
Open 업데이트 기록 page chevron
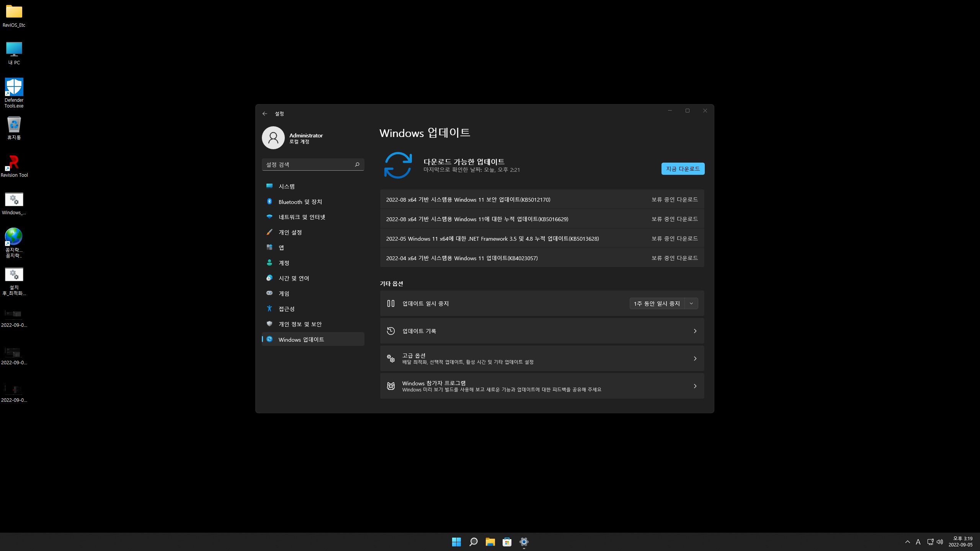[695, 331]
